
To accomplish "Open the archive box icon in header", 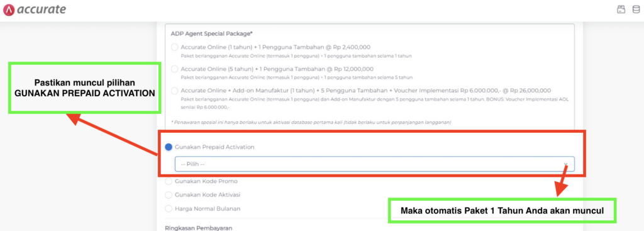I will 621,9.
